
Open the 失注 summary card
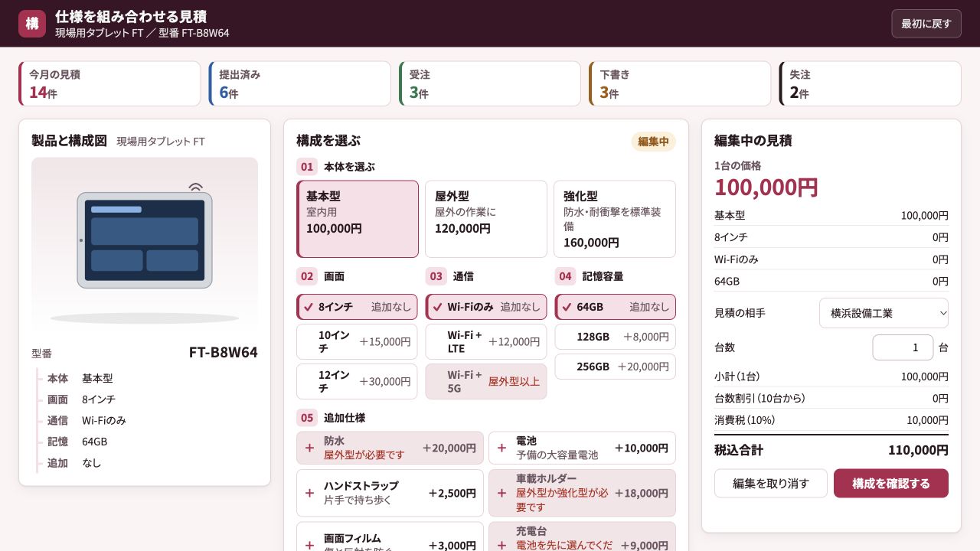click(x=870, y=83)
